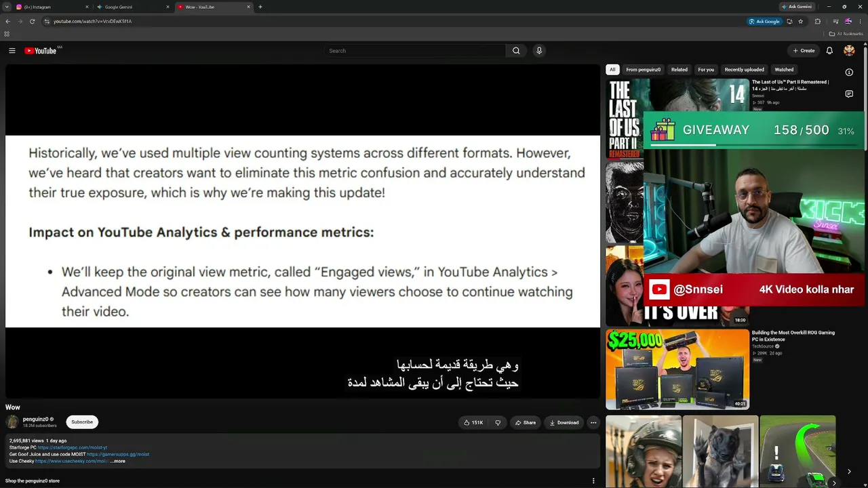Click the video player area
Image resolution: width=868 pixels, height=488 pixels.
point(302,231)
